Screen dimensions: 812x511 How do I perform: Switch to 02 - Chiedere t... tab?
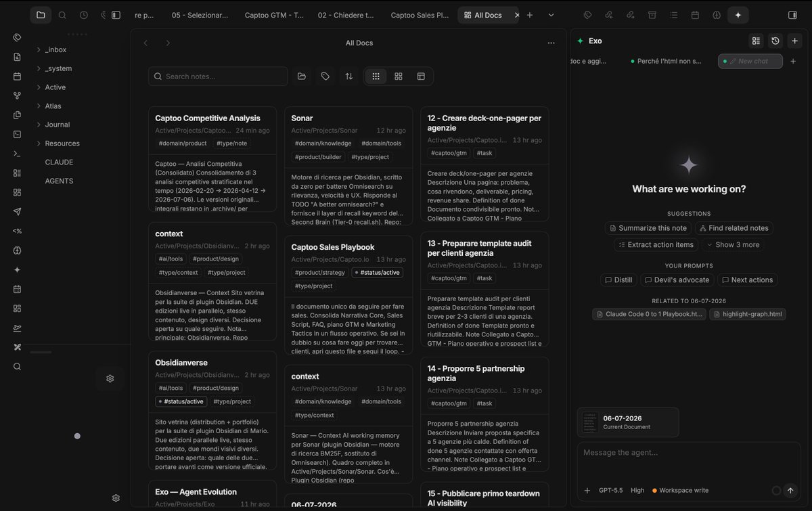point(346,15)
